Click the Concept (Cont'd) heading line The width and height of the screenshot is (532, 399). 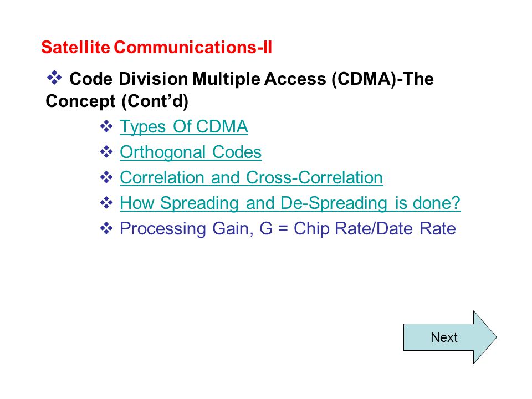tap(117, 101)
